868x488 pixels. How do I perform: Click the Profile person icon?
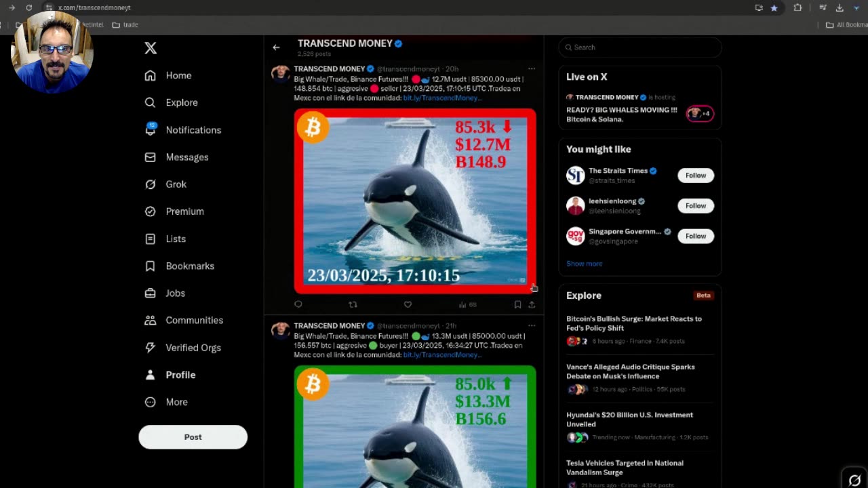pos(151,374)
